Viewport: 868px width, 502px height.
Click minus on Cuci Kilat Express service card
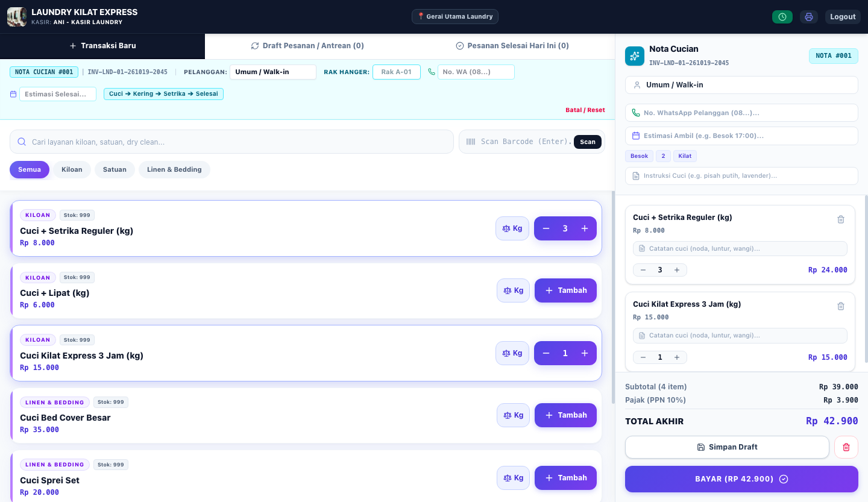pos(546,353)
